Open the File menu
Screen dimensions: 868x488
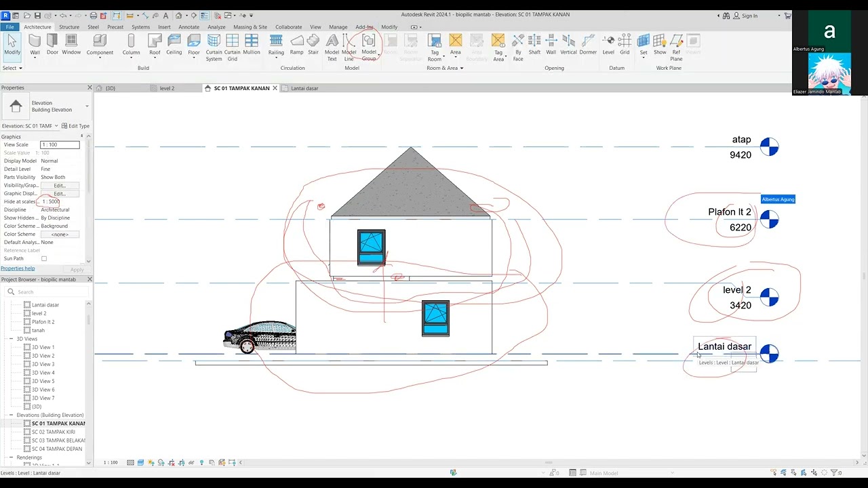tap(9, 27)
